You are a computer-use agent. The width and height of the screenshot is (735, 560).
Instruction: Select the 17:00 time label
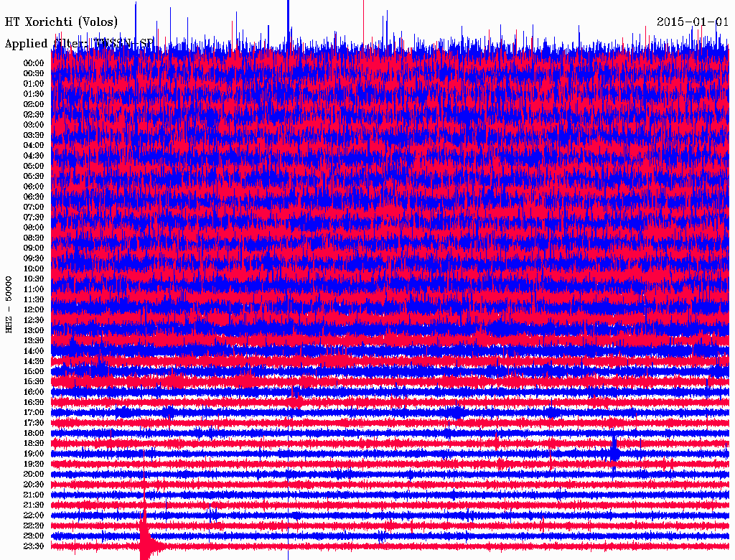click(34, 412)
